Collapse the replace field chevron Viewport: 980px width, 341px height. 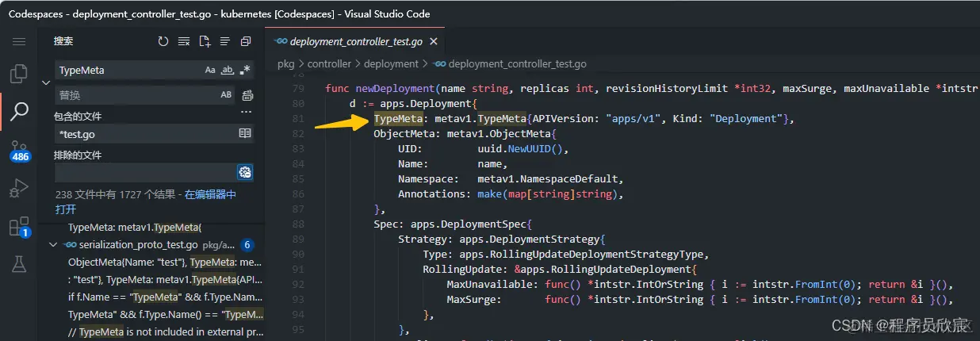[46, 82]
